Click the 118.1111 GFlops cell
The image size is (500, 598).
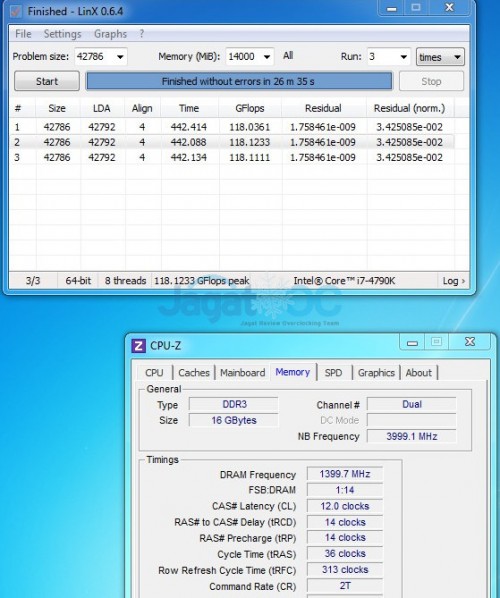click(249, 158)
